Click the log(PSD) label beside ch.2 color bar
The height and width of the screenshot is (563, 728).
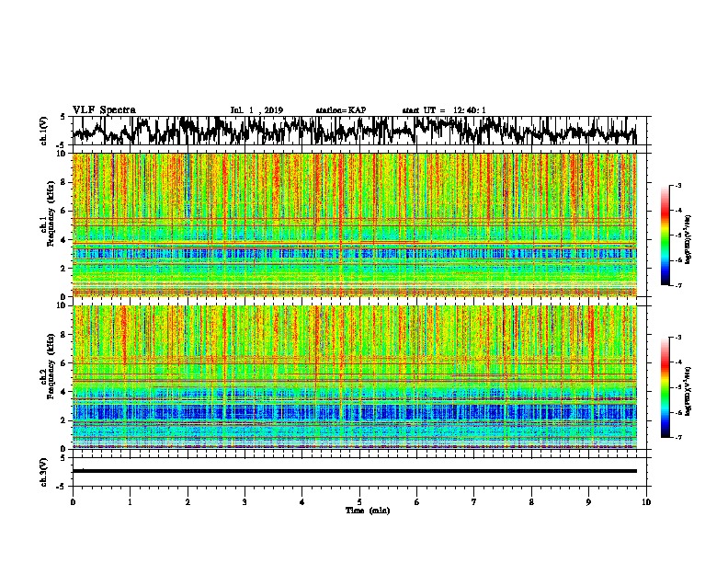pos(688,391)
